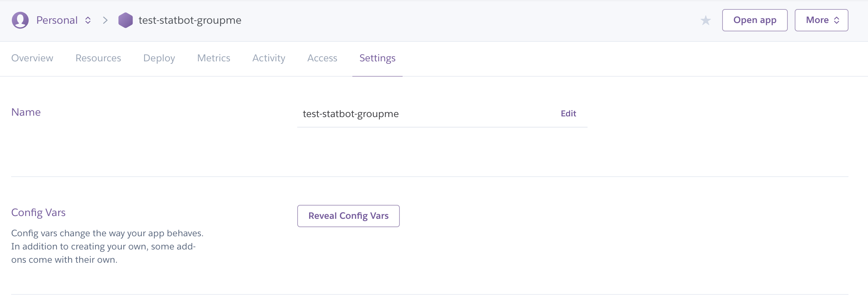The width and height of the screenshot is (868, 308).
Task: Click the test-statbot-groupme breadcrumb title
Action: (190, 20)
